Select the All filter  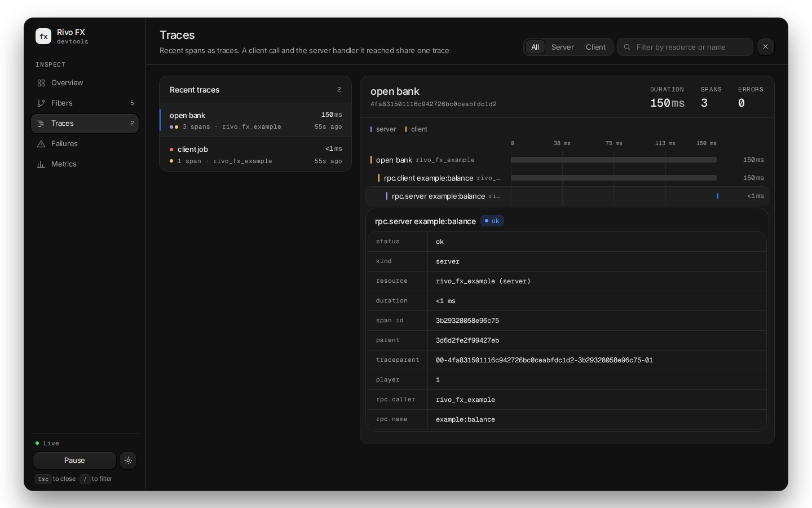[535, 47]
